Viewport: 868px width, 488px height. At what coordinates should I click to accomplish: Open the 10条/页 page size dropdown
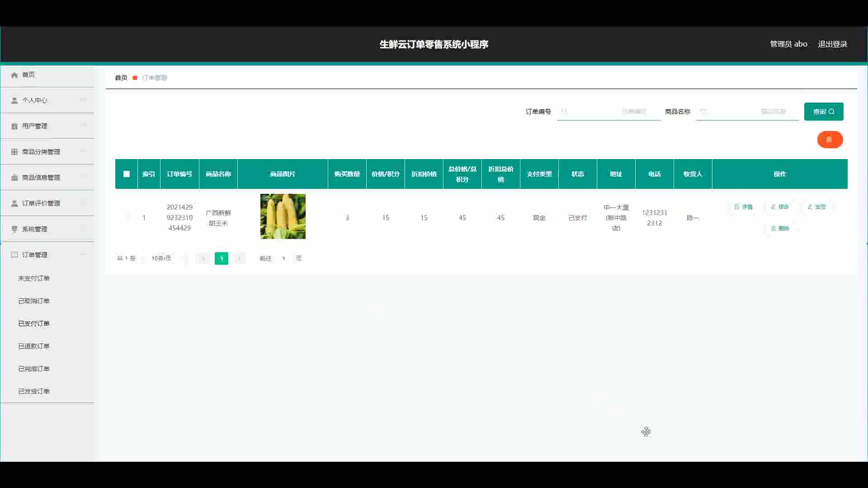tap(161, 258)
